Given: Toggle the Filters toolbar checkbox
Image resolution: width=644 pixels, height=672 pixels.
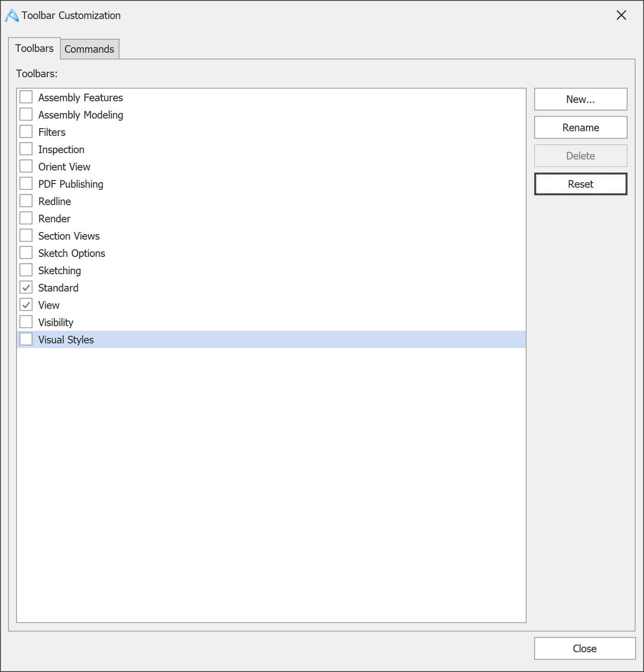Looking at the screenshot, I should click(x=26, y=132).
